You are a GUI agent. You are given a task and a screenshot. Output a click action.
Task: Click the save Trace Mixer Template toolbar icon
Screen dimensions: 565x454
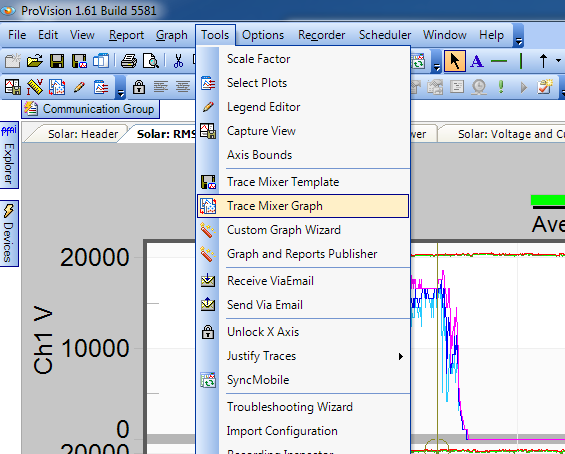79,61
